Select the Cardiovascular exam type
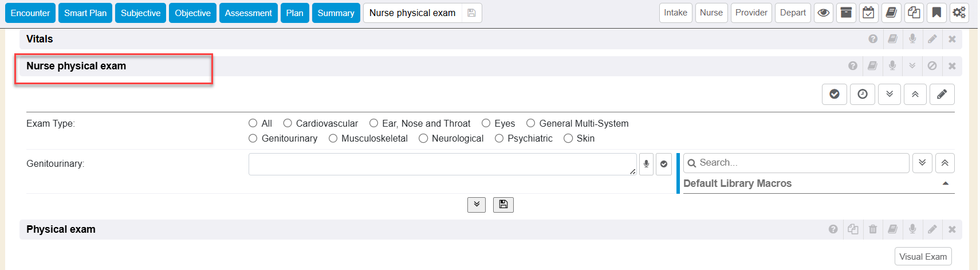 point(288,123)
